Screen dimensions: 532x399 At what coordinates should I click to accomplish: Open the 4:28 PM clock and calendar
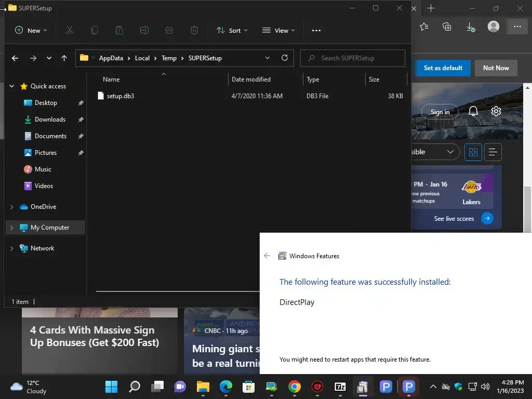[510, 387]
